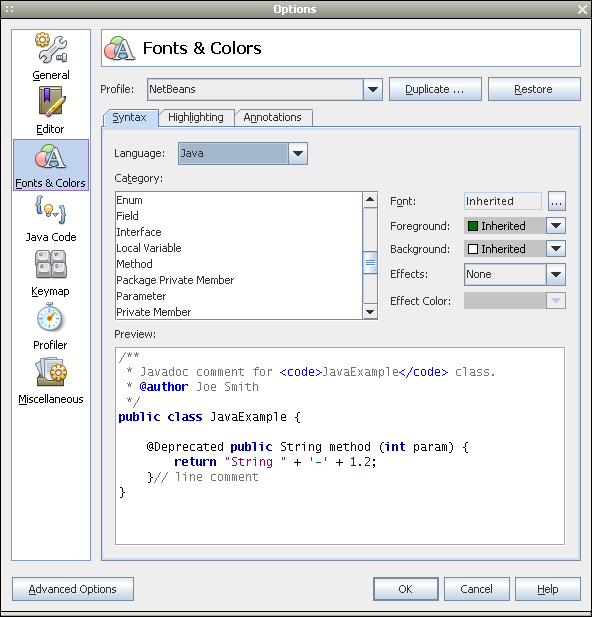The image size is (592, 617).
Task: Expand the Language Java dropdown
Action: tap(298, 153)
